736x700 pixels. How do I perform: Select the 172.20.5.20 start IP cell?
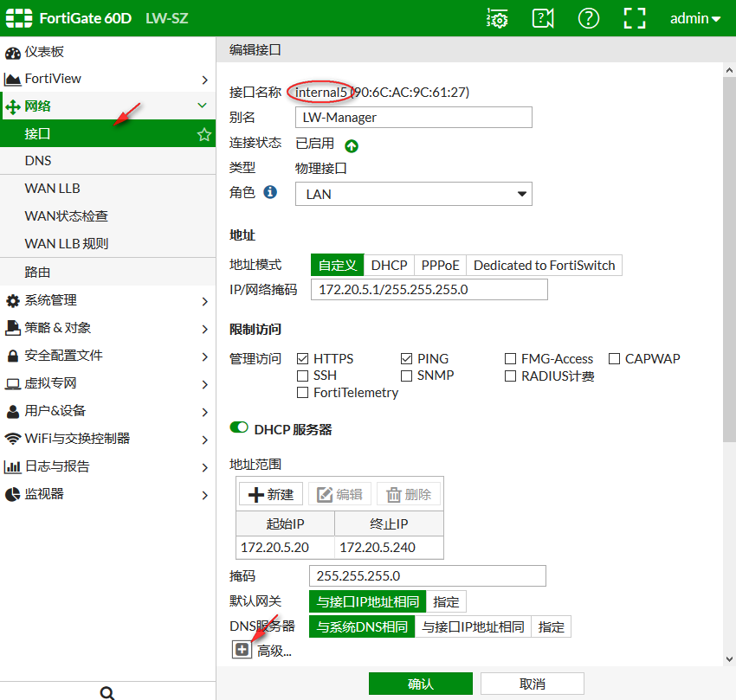click(285, 547)
